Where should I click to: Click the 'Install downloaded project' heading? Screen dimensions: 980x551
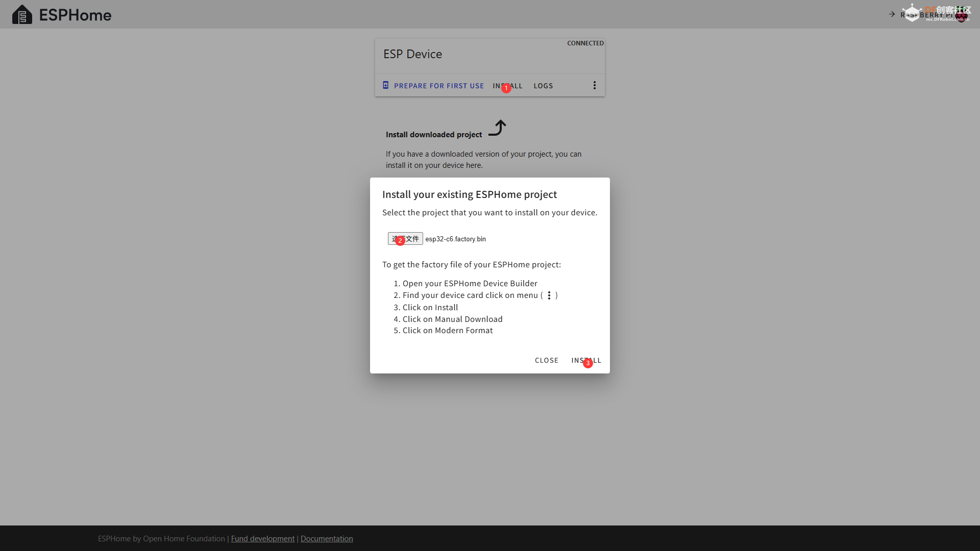434,135
